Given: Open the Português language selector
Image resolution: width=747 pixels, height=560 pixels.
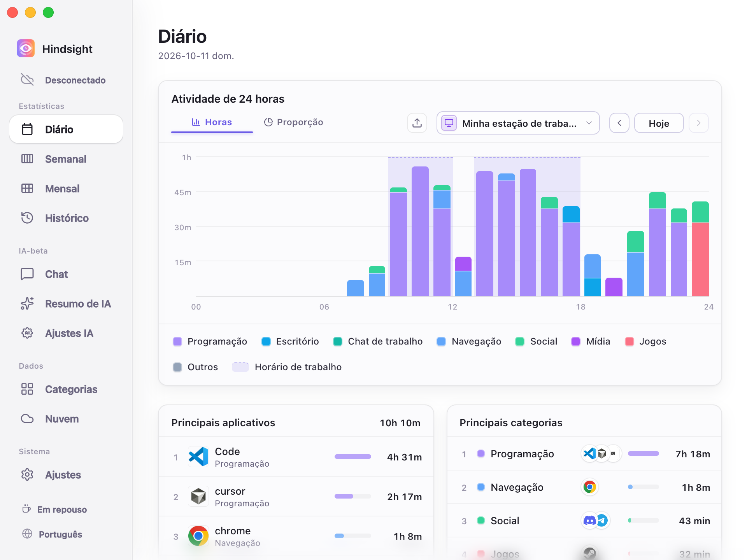Looking at the screenshot, I should click(53, 534).
